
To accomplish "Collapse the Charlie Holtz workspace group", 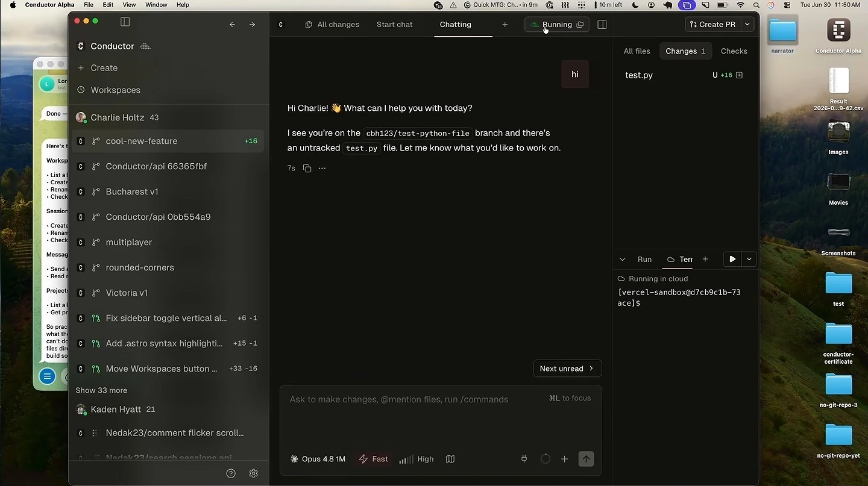I will pos(124,117).
